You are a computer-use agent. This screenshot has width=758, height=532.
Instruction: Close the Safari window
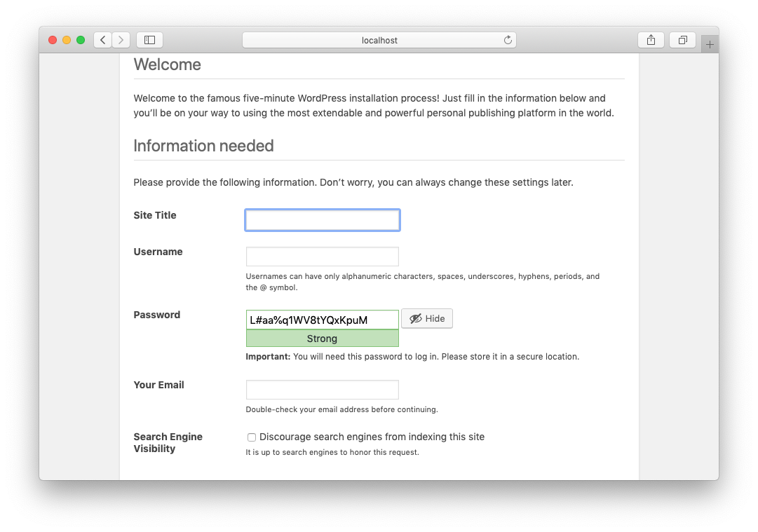tap(53, 40)
